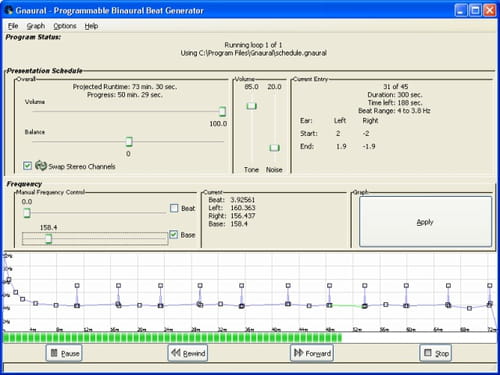Click the 'Projected Runtime: 73 min. 30 sec.' text
The width and height of the screenshot is (500, 375).
125,87
